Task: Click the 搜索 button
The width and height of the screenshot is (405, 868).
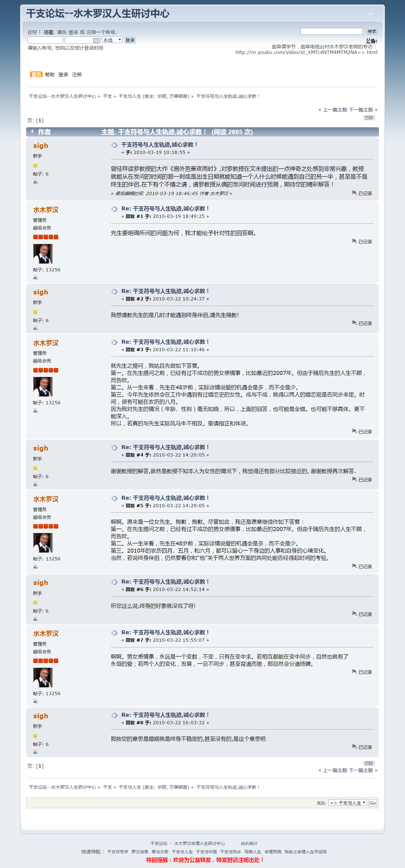Action: coord(372,31)
